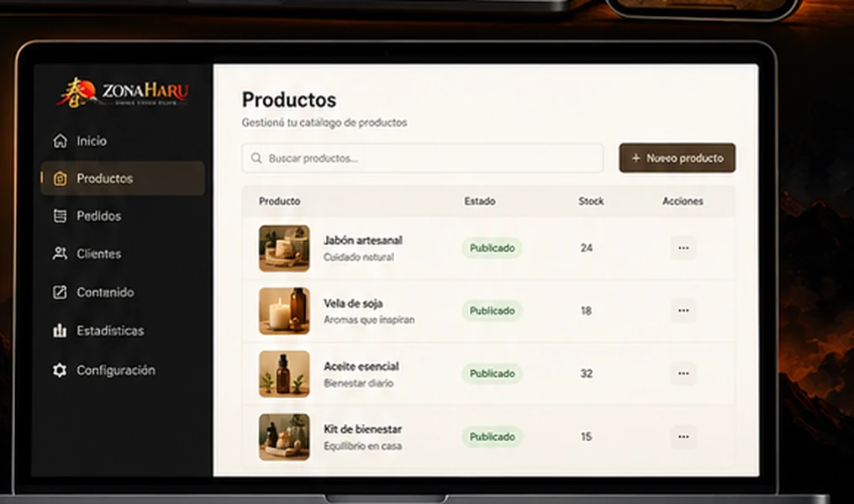Click the stock value 32
Image resolution: width=854 pixels, height=504 pixels.
click(x=586, y=373)
